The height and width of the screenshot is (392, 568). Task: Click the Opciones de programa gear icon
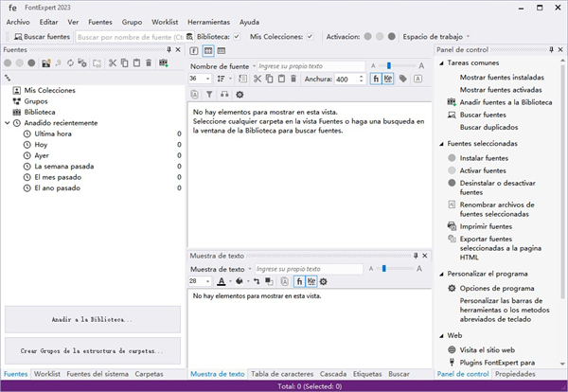[x=451, y=288]
